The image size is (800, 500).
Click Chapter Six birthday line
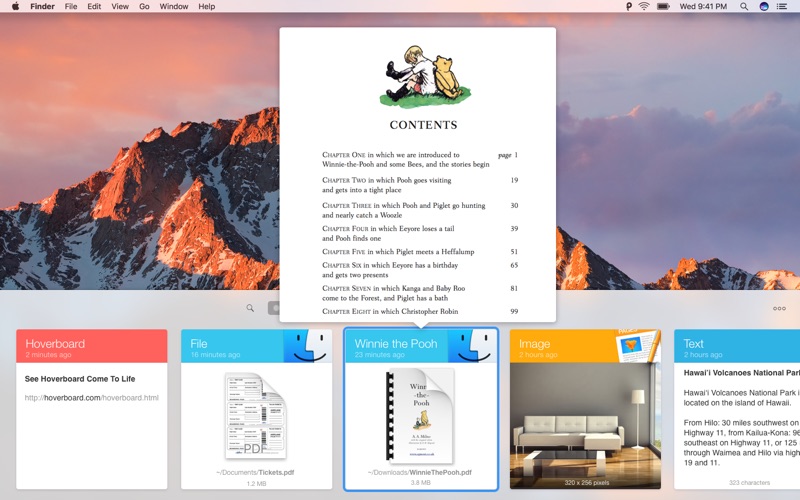click(x=420, y=270)
